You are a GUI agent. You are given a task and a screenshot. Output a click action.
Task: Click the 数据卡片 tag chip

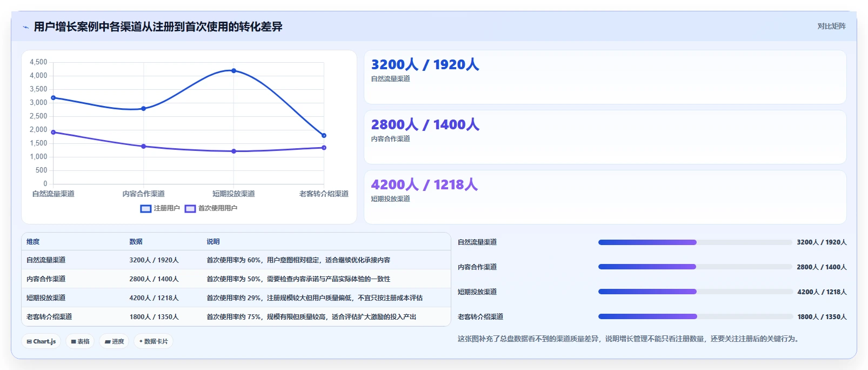[153, 341]
